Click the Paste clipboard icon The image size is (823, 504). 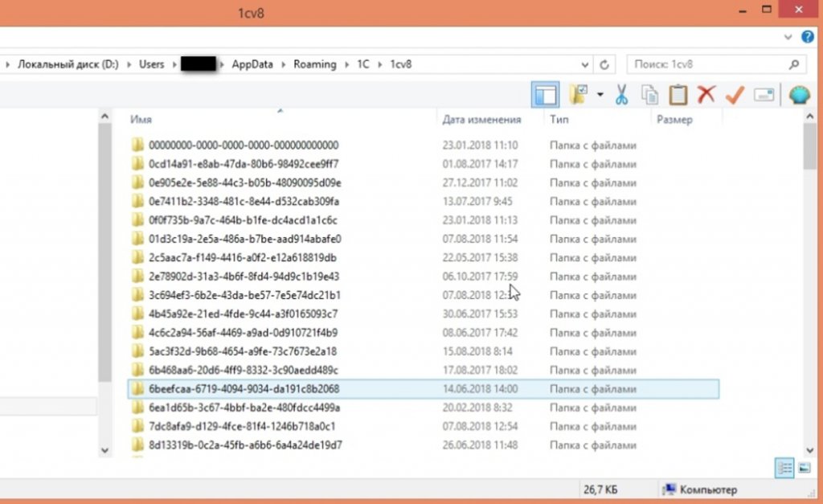tap(678, 95)
